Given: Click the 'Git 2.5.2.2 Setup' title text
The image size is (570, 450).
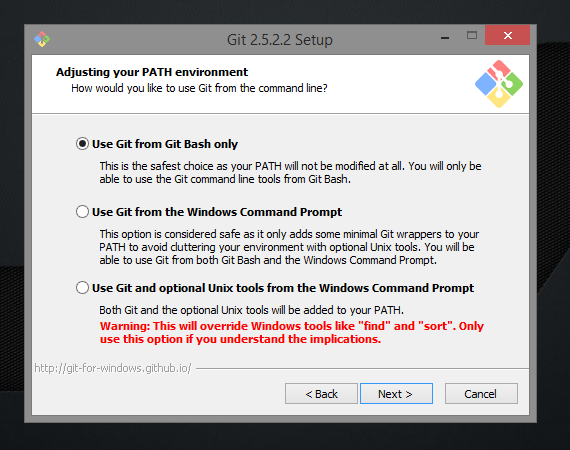Looking at the screenshot, I should [280, 40].
